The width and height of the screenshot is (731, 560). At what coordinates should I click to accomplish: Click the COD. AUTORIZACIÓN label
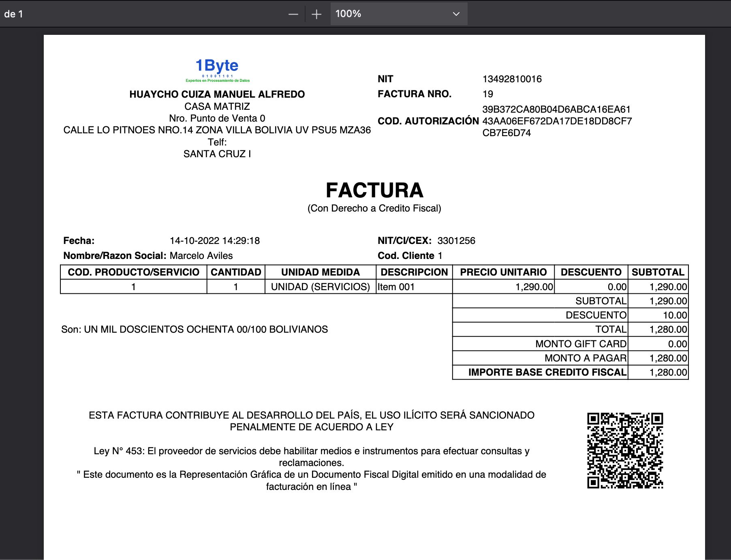(x=428, y=121)
